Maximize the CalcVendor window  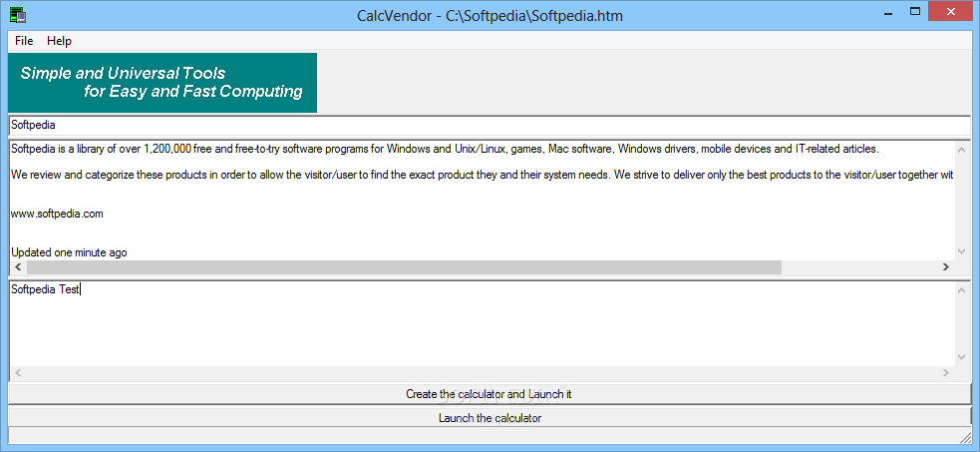[915, 12]
